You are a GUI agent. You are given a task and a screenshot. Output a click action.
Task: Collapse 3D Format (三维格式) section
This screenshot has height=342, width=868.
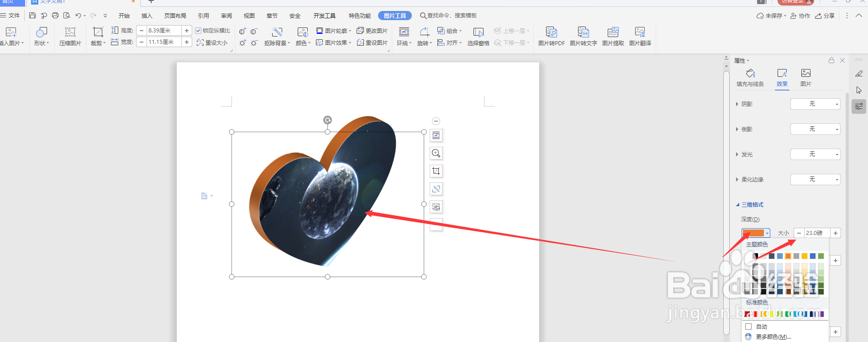pyautogui.click(x=737, y=205)
